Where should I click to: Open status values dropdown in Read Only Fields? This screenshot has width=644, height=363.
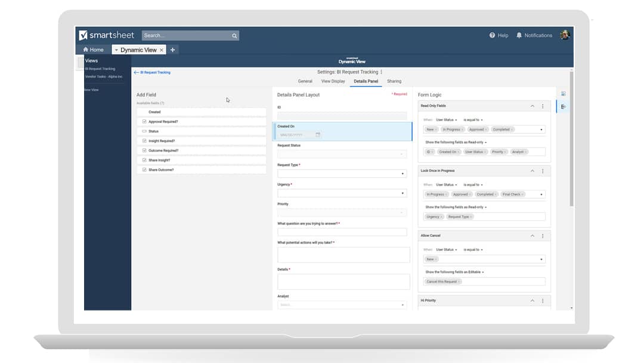[x=541, y=130]
